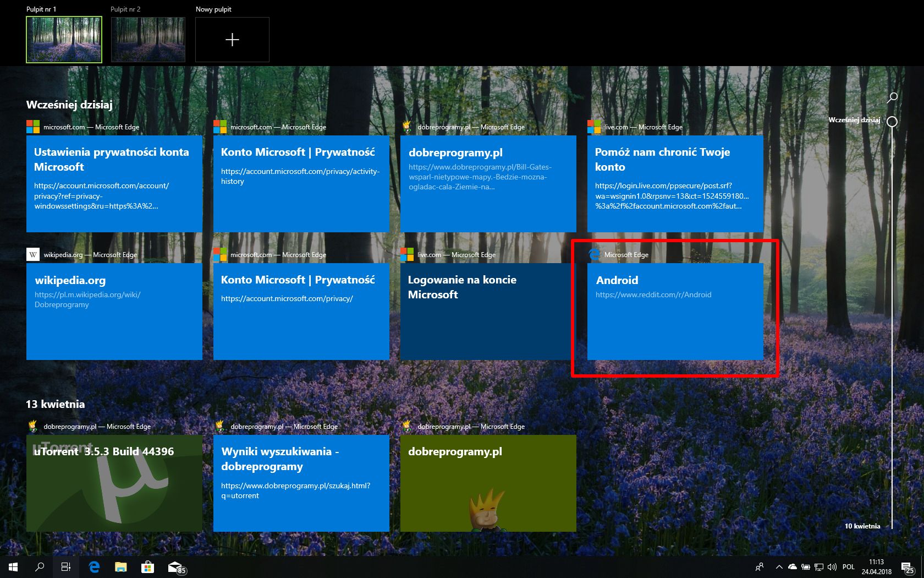924x578 pixels.
Task: Click the 'Wcześniej dzisiaj' section heading
Action: click(69, 105)
